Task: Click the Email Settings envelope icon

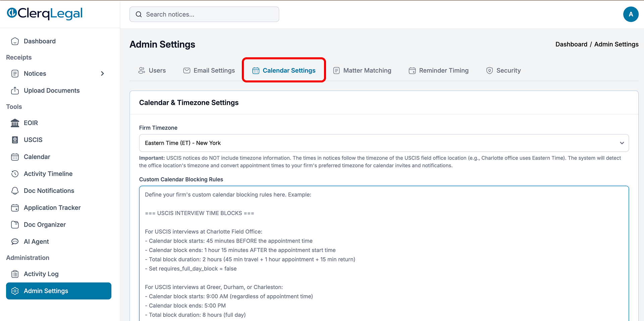Action: point(187,70)
